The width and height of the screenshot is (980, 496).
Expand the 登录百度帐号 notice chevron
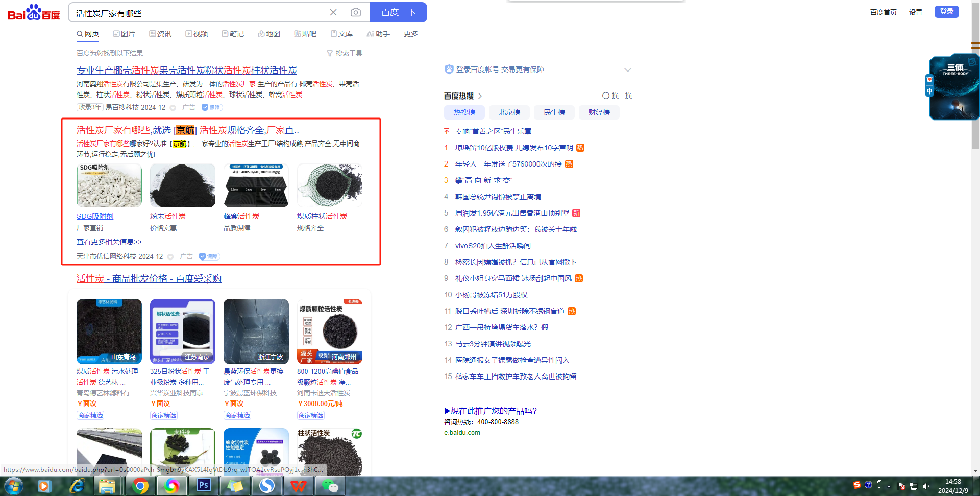(628, 69)
